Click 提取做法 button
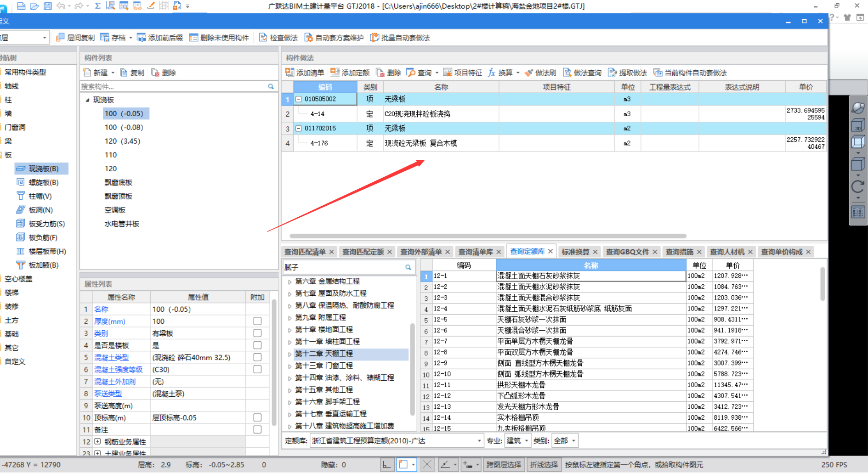This screenshot has width=868, height=473. point(627,73)
